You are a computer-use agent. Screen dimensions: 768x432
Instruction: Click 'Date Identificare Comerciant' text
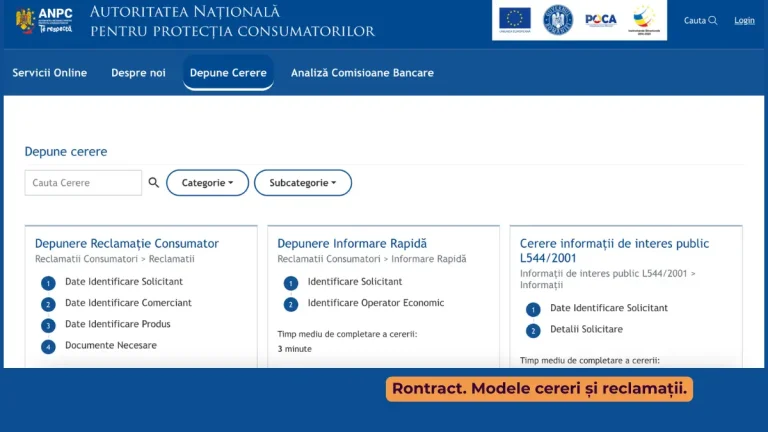click(x=128, y=303)
